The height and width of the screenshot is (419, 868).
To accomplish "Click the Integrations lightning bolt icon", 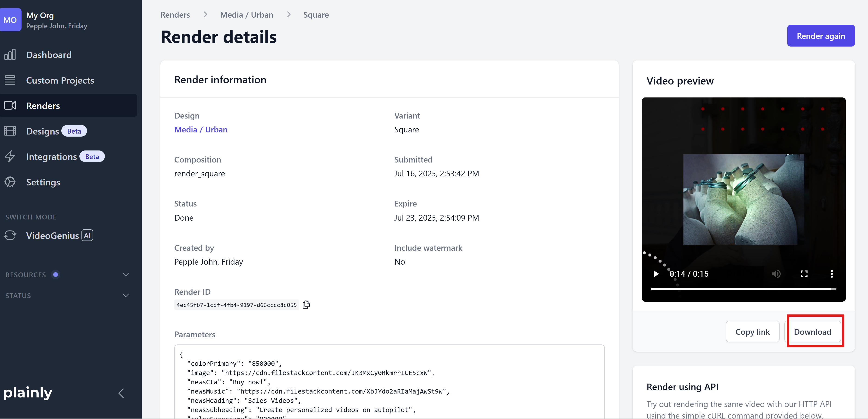I will [10, 156].
